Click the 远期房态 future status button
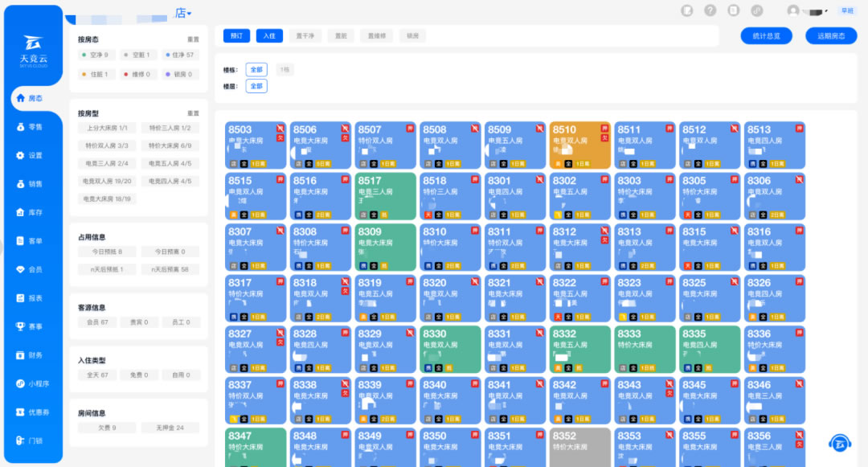This screenshot has height=467, width=868. point(831,36)
